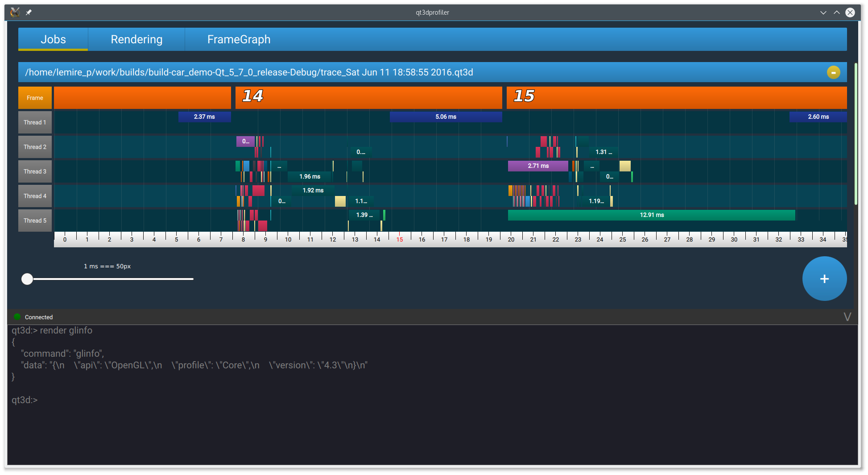Click the red 15 mark on time ruler
Screen dimensions: 868x475
[x=400, y=240]
